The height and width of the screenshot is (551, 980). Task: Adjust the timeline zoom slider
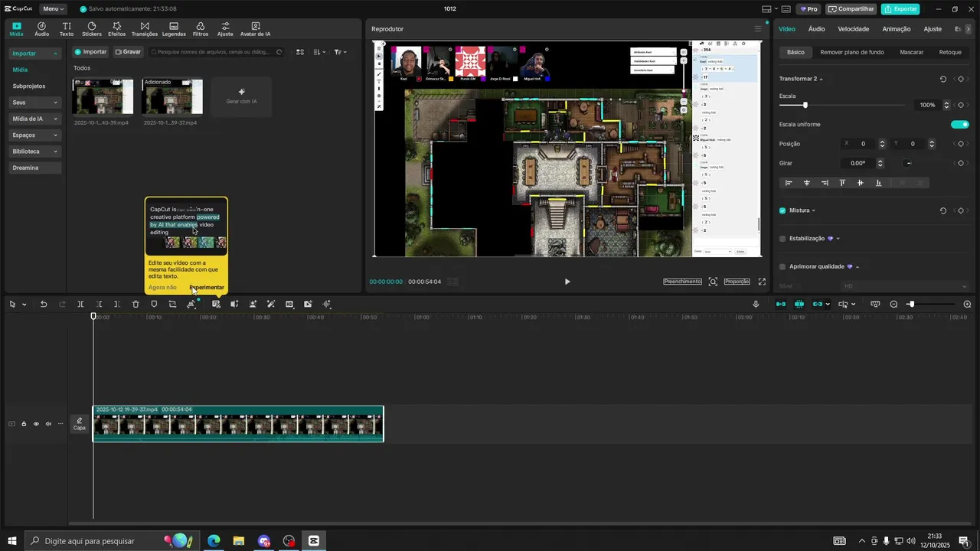[x=910, y=304]
